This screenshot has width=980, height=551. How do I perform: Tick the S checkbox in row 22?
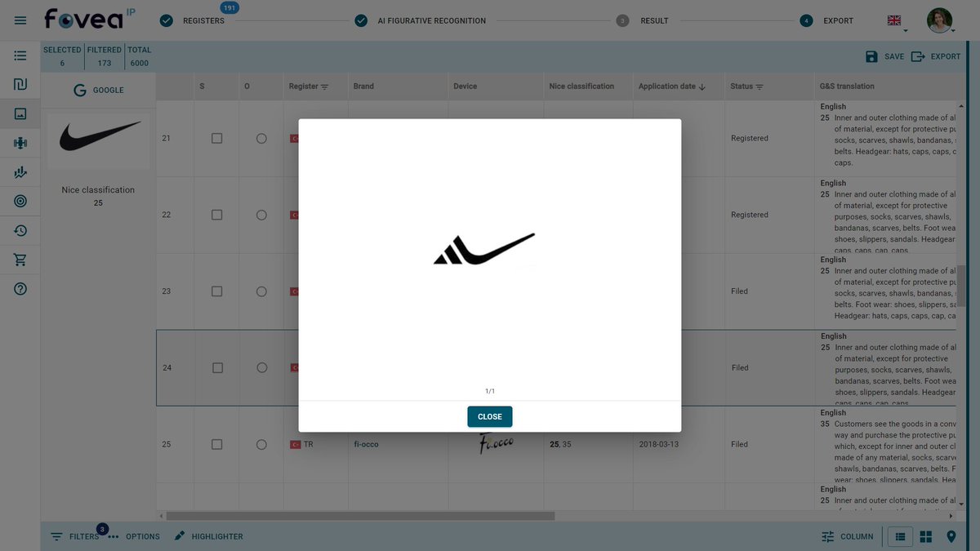coord(216,215)
